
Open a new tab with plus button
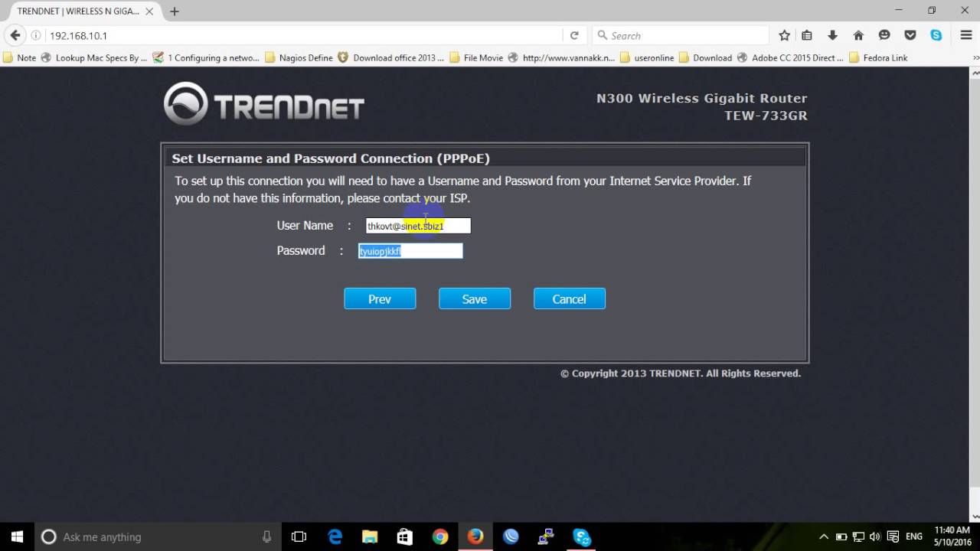tap(175, 11)
